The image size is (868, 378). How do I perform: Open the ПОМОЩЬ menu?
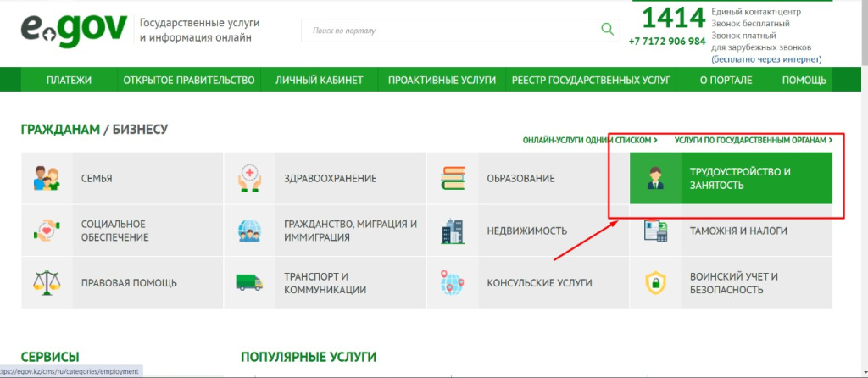(x=804, y=81)
